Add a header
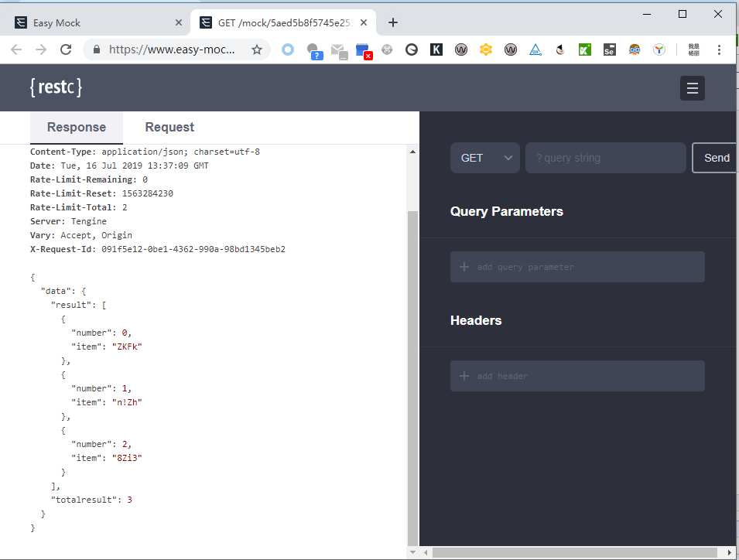 pos(577,376)
